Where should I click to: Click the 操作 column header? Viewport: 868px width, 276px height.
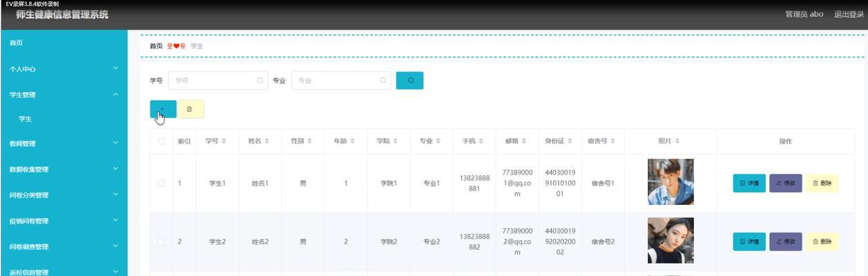(x=785, y=141)
